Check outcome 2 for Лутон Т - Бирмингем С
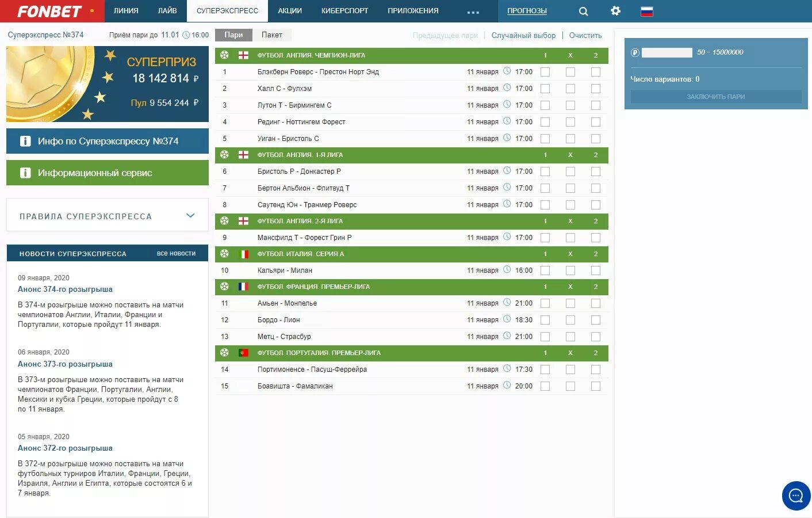Viewport: 812px width, 518px height. tap(596, 105)
